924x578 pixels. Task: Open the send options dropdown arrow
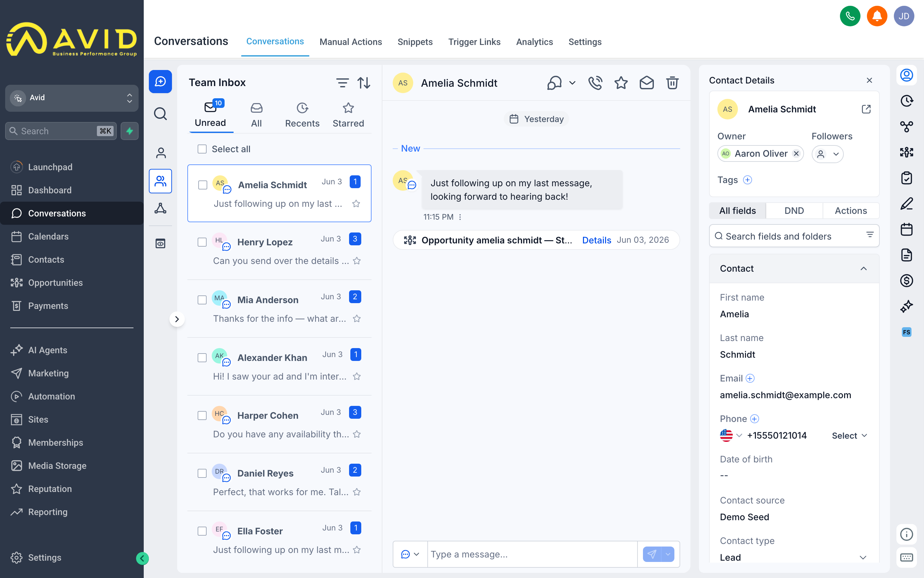pos(668,554)
